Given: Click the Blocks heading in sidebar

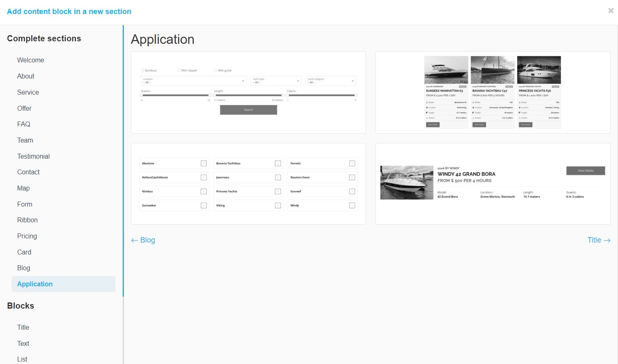Looking at the screenshot, I should pos(21,306).
